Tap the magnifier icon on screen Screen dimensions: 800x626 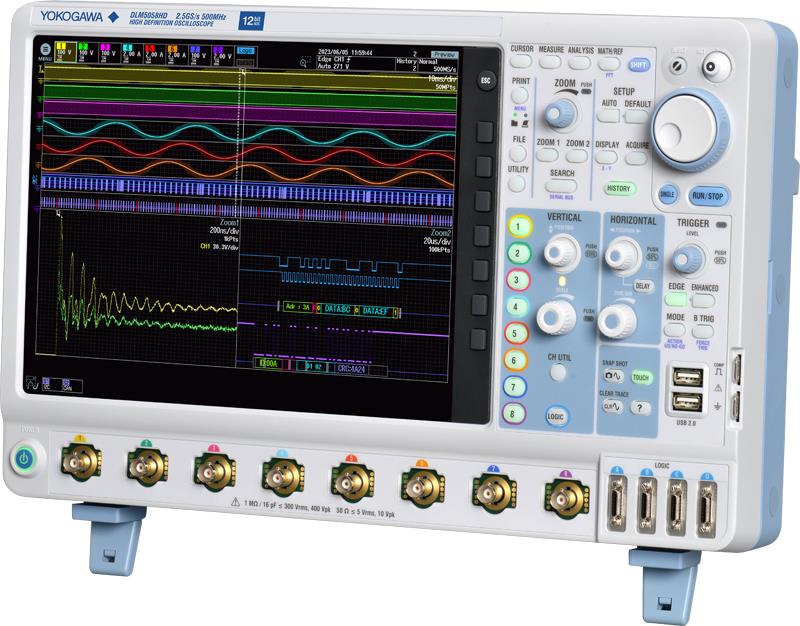[x=304, y=62]
